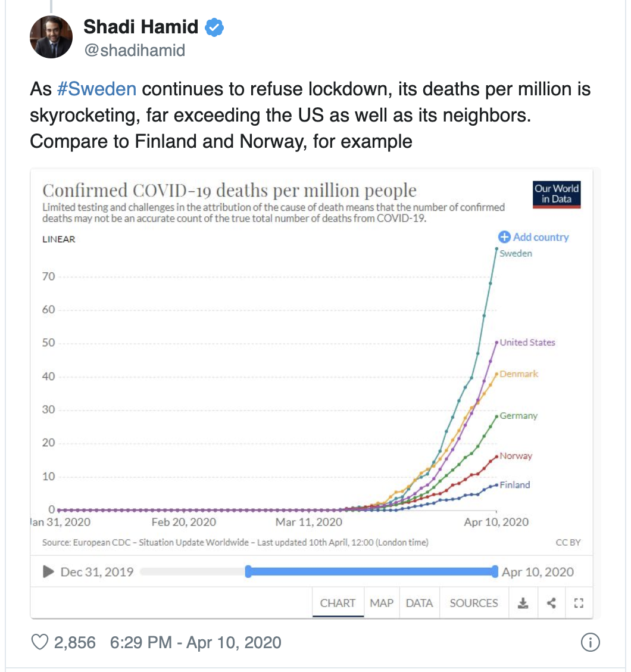Click the download chart icon
The width and height of the screenshot is (631, 672).
[523, 603]
